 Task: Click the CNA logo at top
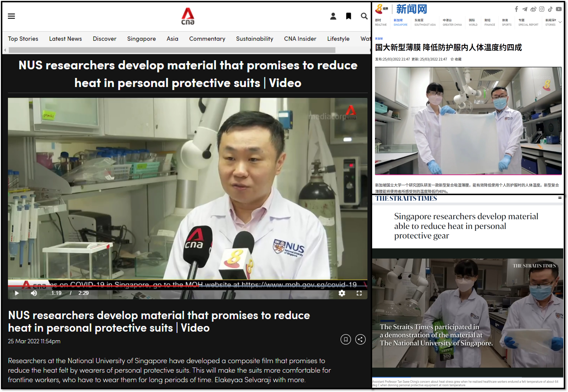pyautogui.click(x=188, y=16)
